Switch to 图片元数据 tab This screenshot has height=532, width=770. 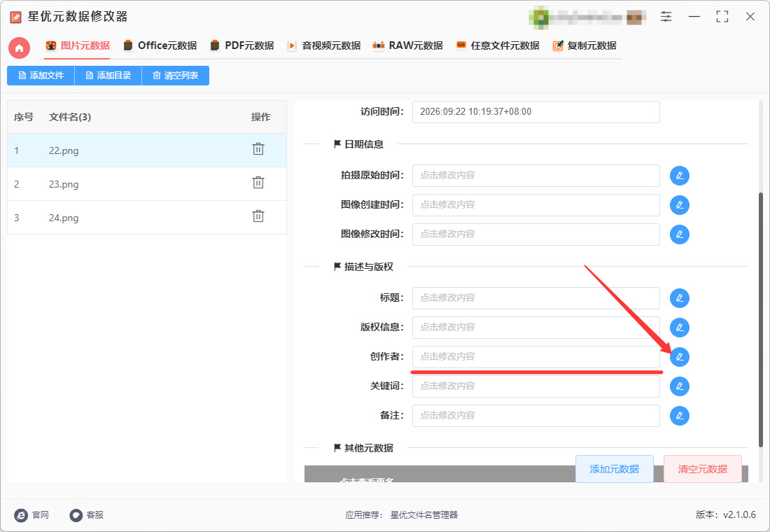[x=78, y=45]
